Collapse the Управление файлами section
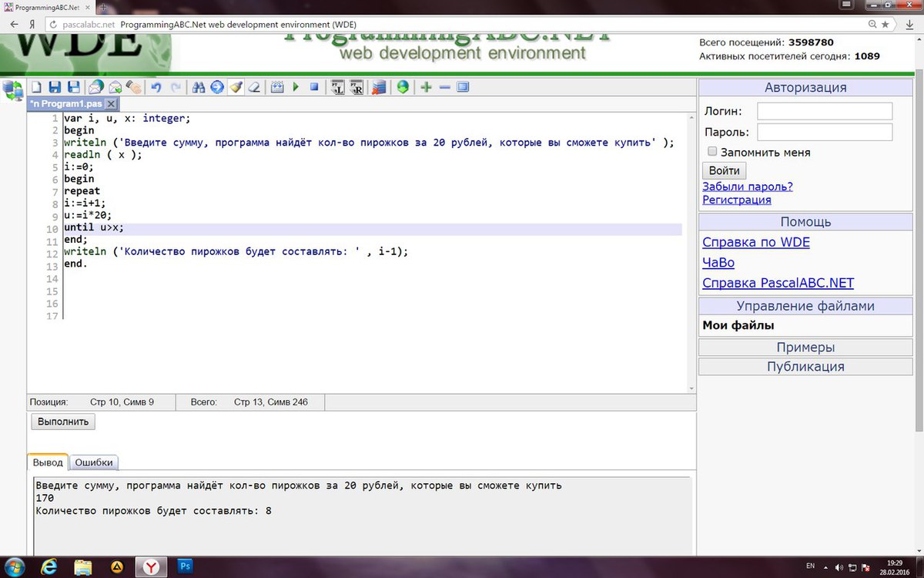Viewport: 924px width, 578px height. pos(805,306)
